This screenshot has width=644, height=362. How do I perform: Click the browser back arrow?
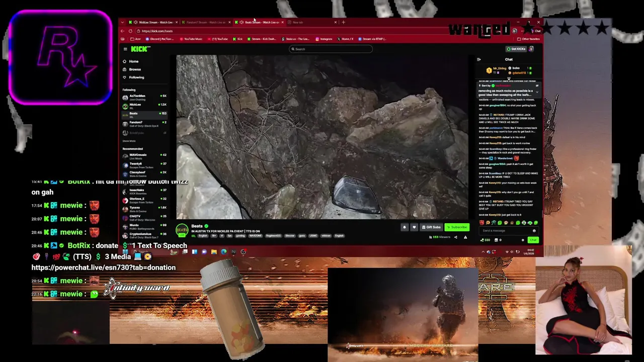point(122,31)
